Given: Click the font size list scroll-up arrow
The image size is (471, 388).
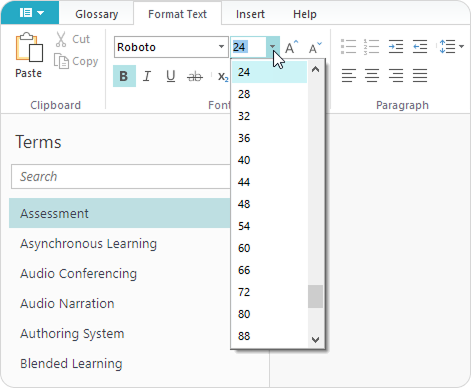Looking at the screenshot, I should tap(315, 70).
